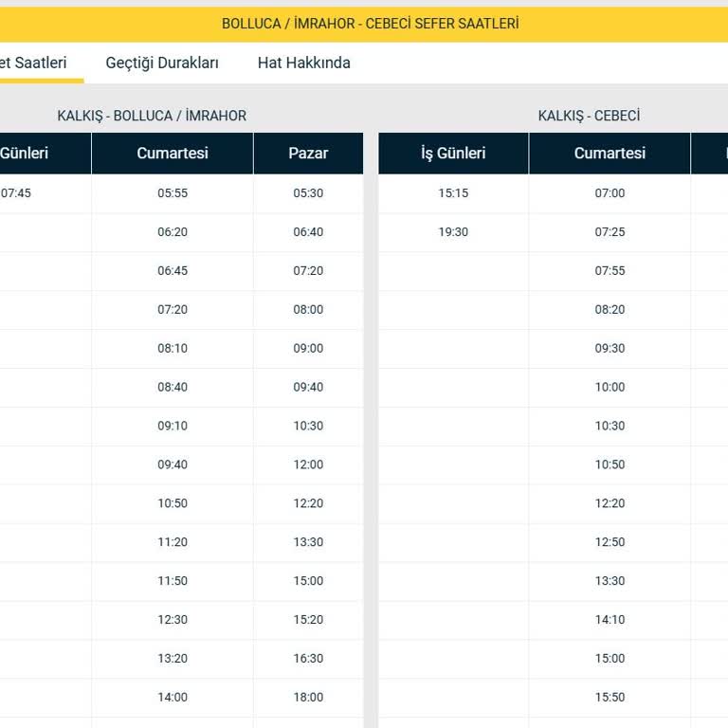This screenshot has height=728, width=728.
Task: Click the Bolluca / İmrahor - Cebeci Sefer Saatleri banner
Action: pos(370,24)
